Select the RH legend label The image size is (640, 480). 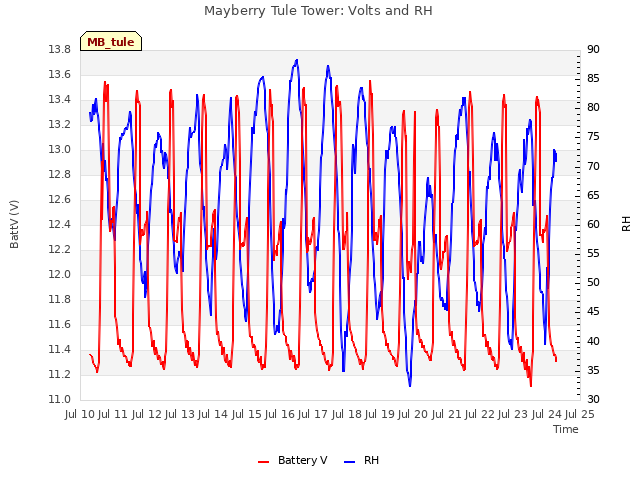[x=371, y=460]
